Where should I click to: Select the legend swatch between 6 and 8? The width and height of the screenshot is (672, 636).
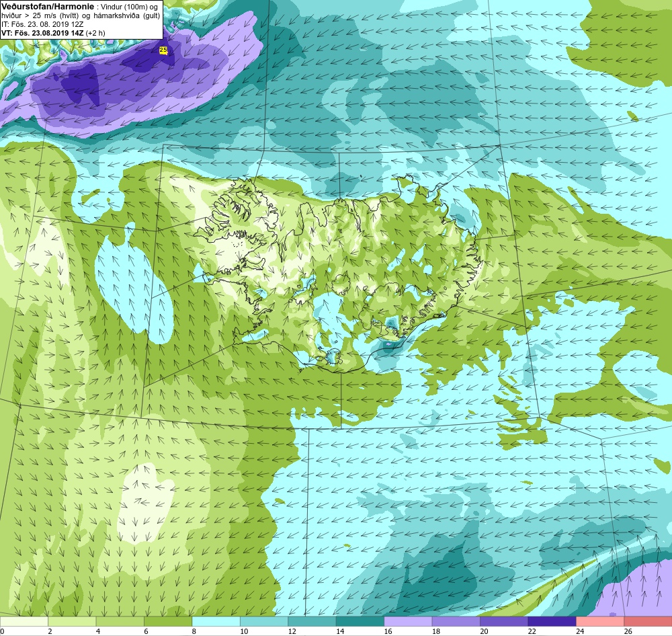[168, 622]
